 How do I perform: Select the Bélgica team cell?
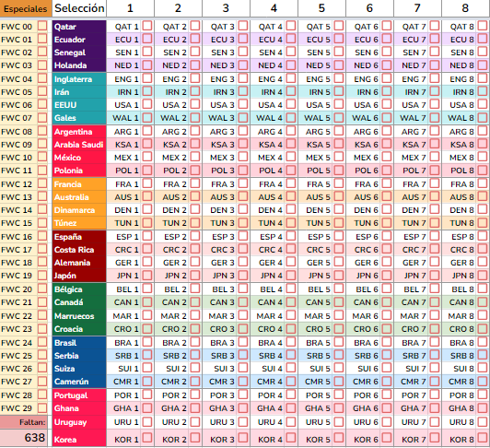79,289
